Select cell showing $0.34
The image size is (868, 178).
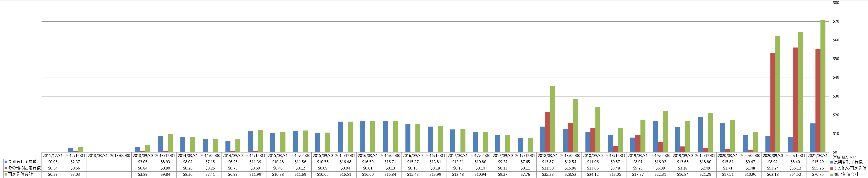coord(53,168)
